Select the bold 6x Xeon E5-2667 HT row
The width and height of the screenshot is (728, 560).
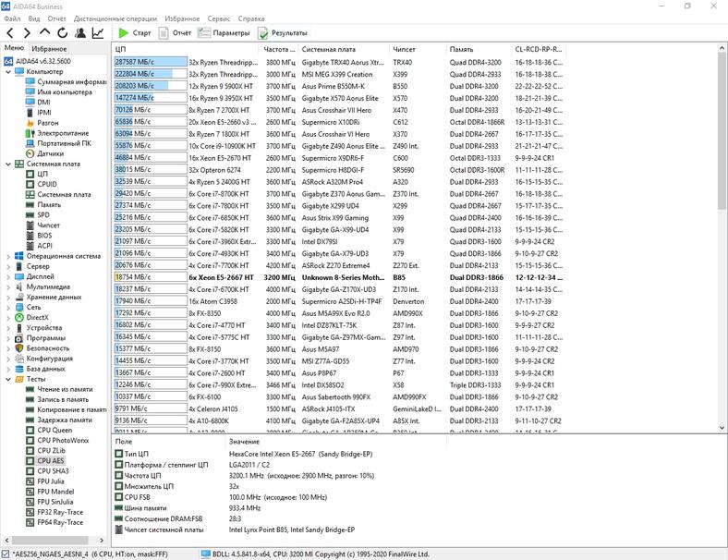pyautogui.click(x=339, y=277)
